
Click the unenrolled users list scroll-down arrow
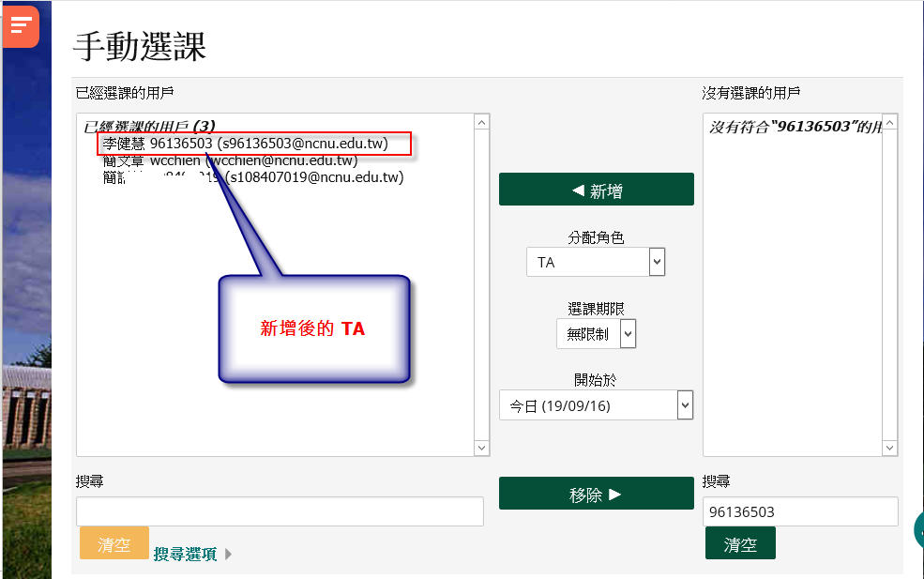click(x=890, y=449)
